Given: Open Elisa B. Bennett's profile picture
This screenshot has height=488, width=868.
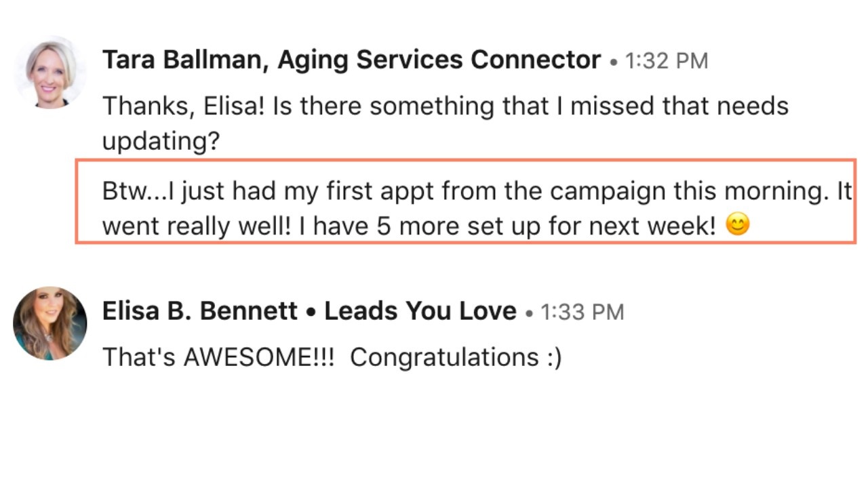Looking at the screenshot, I should [x=50, y=323].
